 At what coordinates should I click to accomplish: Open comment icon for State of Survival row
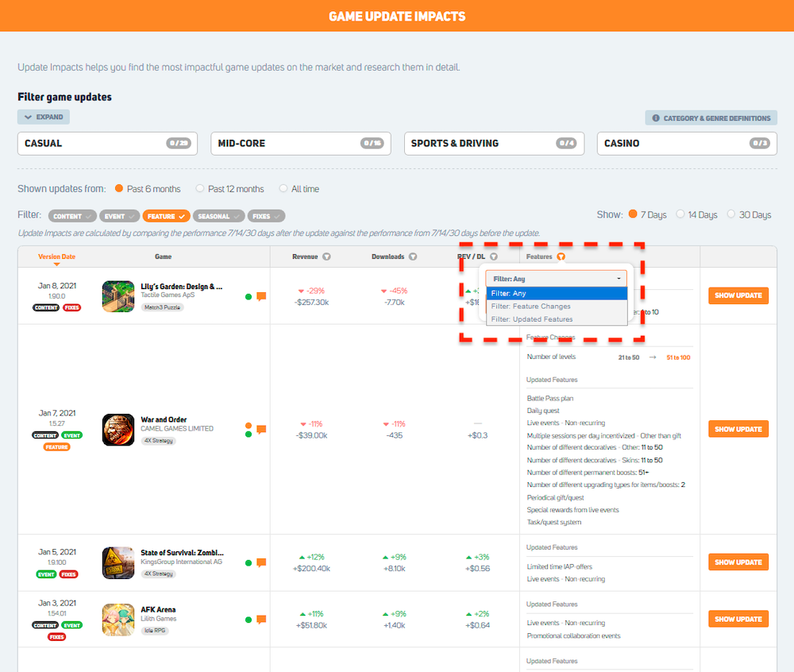point(261,562)
